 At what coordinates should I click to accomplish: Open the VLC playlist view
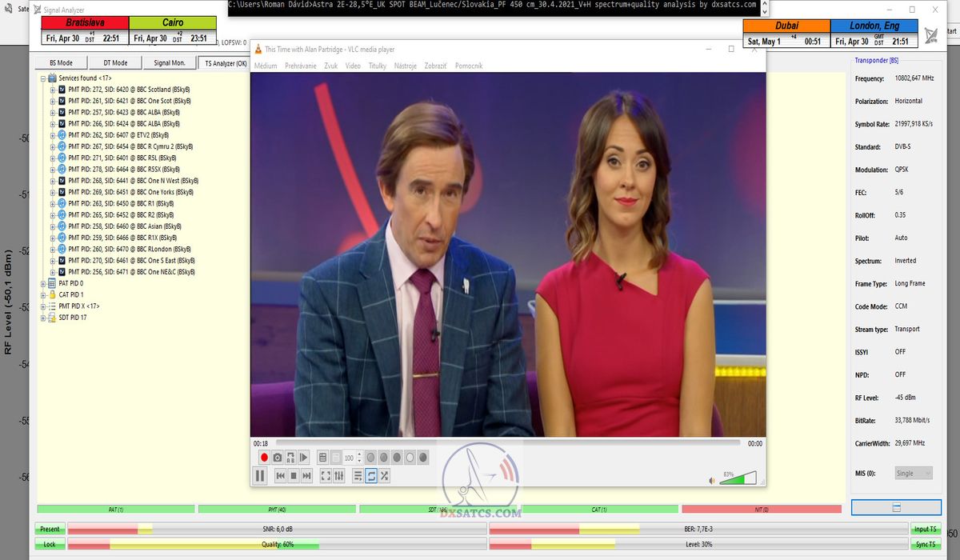point(358,476)
